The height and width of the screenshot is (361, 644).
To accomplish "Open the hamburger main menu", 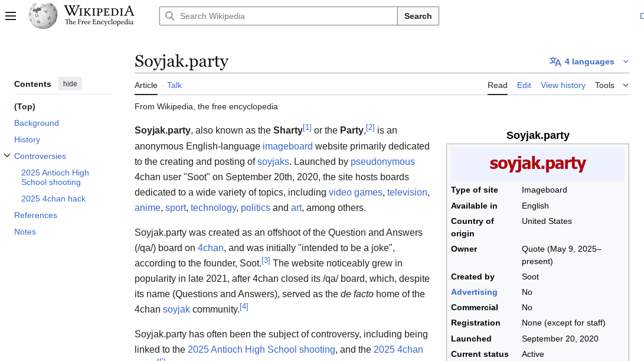I will click(x=11, y=16).
